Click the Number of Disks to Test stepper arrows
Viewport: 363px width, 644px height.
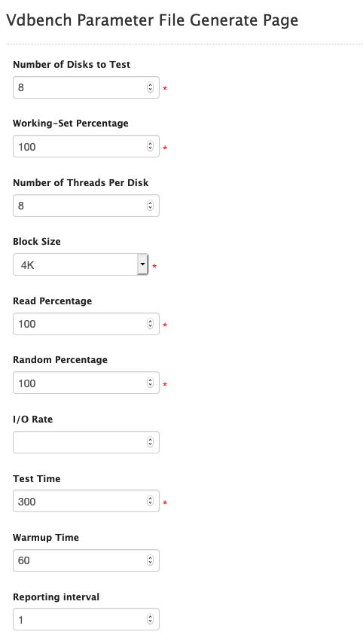(151, 87)
